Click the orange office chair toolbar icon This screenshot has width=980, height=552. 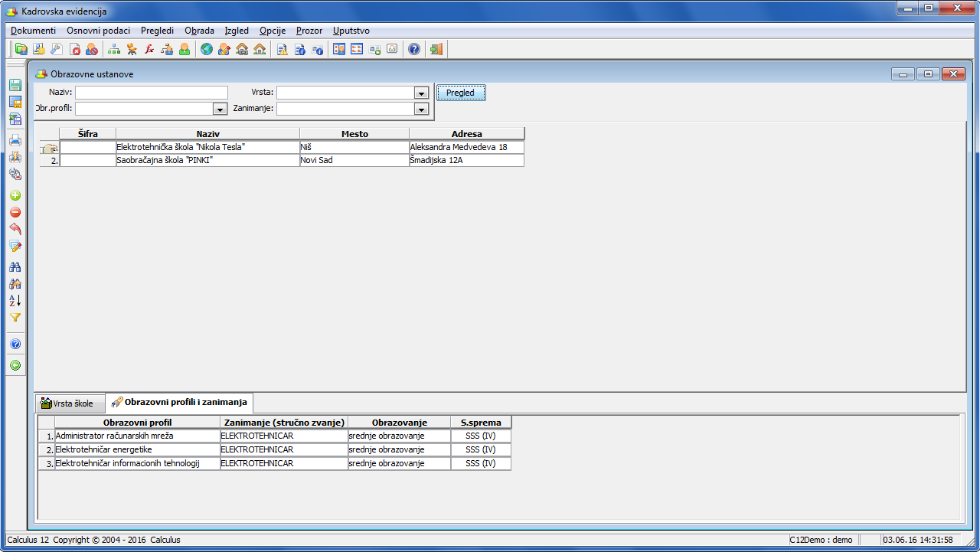point(132,49)
